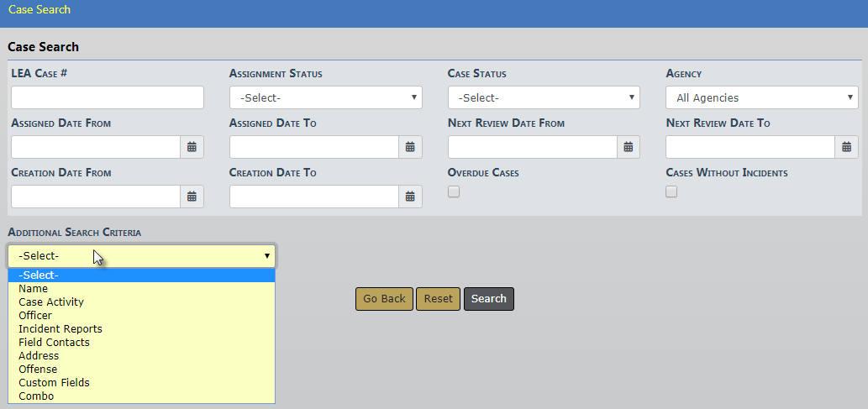Open the Case Status dropdown
The width and height of the screenshot is (868, 409).
[x=544, y=97]
